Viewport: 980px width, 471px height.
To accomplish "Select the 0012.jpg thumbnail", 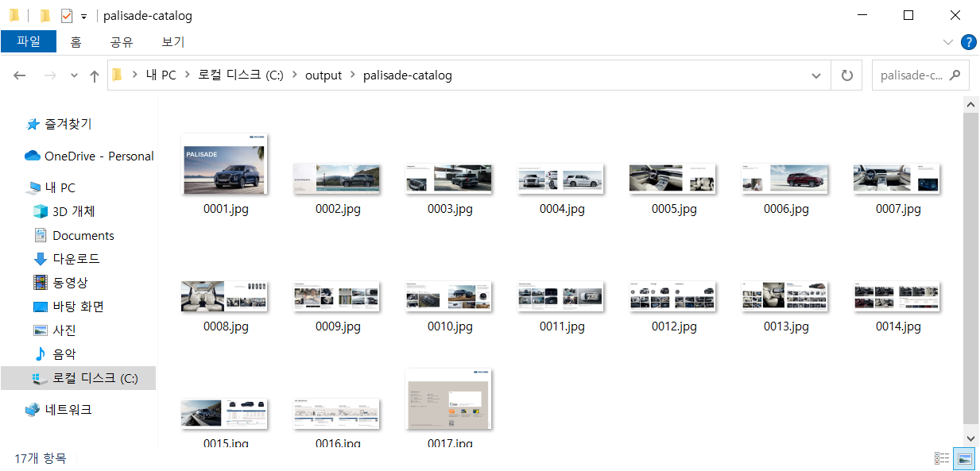I will pyautogui.click(x=672, y=296).
